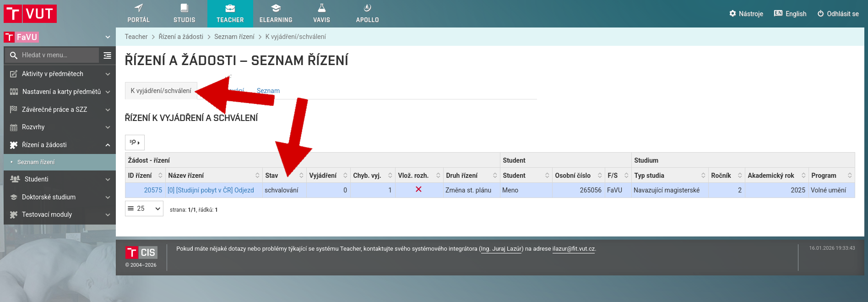Expand Rozvrhy menu
Image resolution: width=868 pixels, height=302 pixels.
coord(60,127)
